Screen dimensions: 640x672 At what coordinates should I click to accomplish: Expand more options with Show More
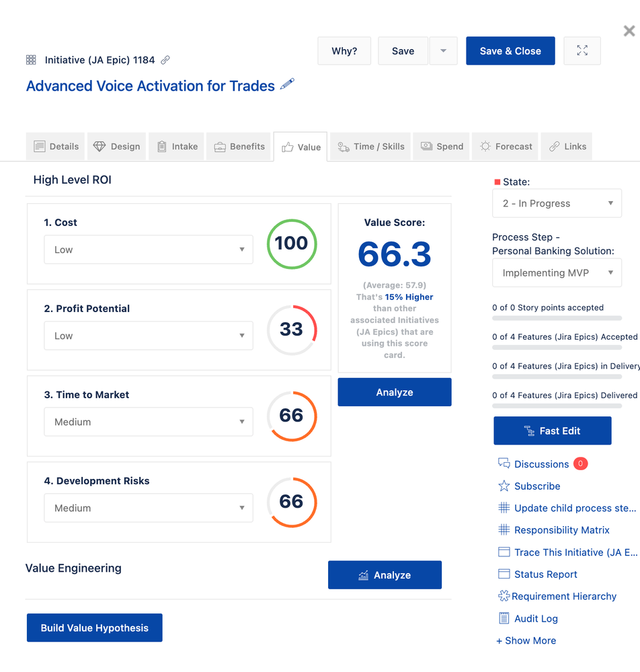coord(526,640)
